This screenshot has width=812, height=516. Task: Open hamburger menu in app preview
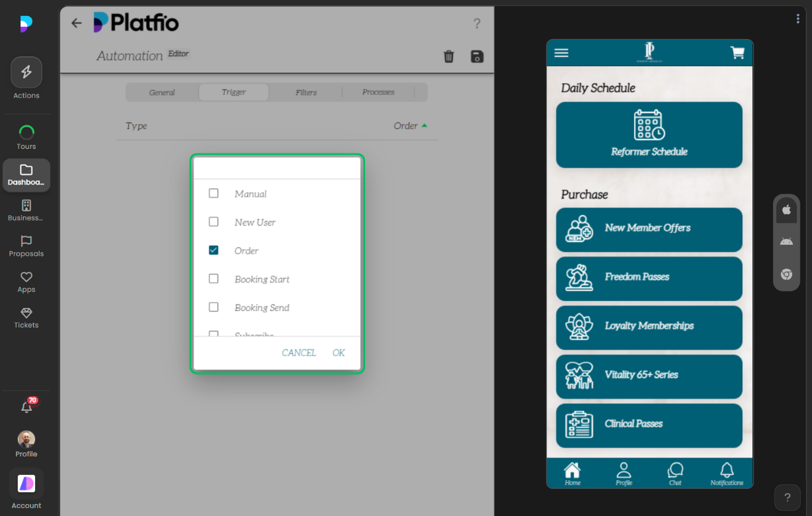(561, 53)
